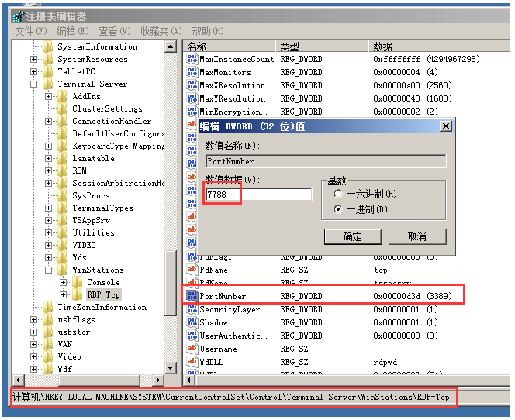This screenshot has width=515, height=420.
Task: Select the hexadecimal (十六进制) radio button
Action: pos(338,194)
